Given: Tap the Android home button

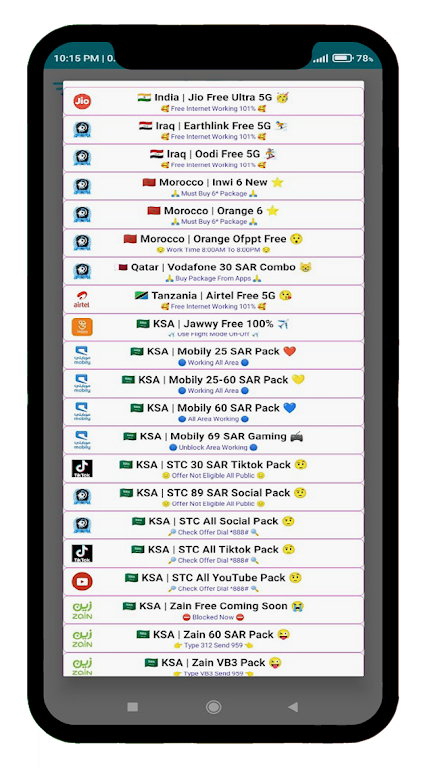Looking at the screenshot, I should [213, 707].
